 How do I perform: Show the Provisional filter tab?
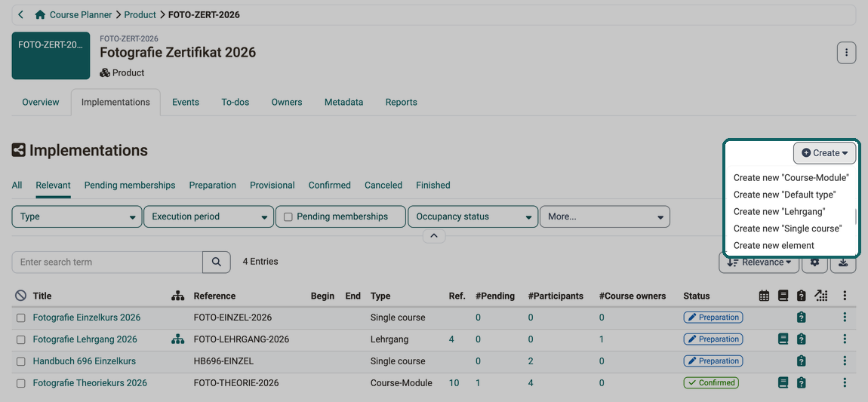coord(272,186)
